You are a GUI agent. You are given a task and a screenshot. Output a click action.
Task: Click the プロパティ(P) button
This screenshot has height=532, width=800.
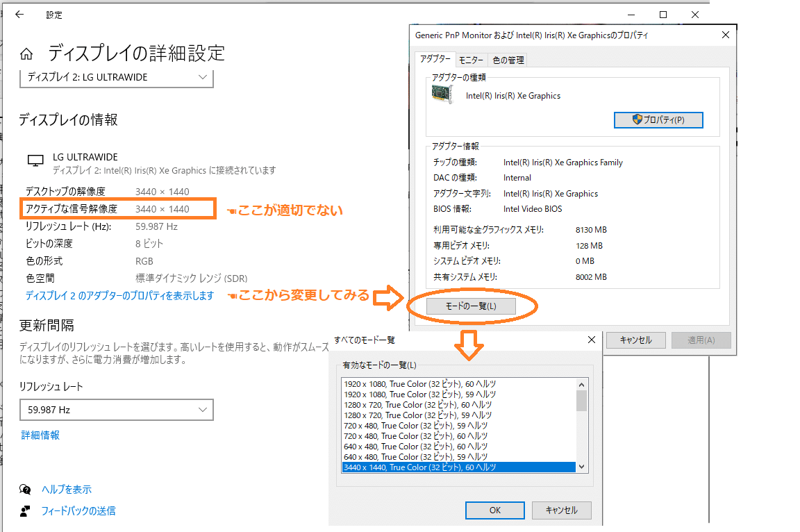tap(658, 120)
